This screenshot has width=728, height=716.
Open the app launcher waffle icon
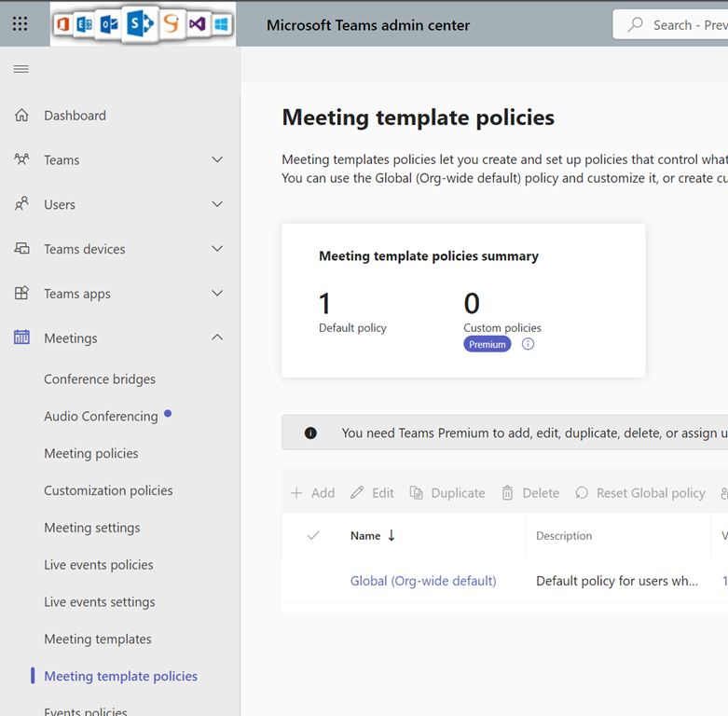pyautogui.click(x=21, y=24)
